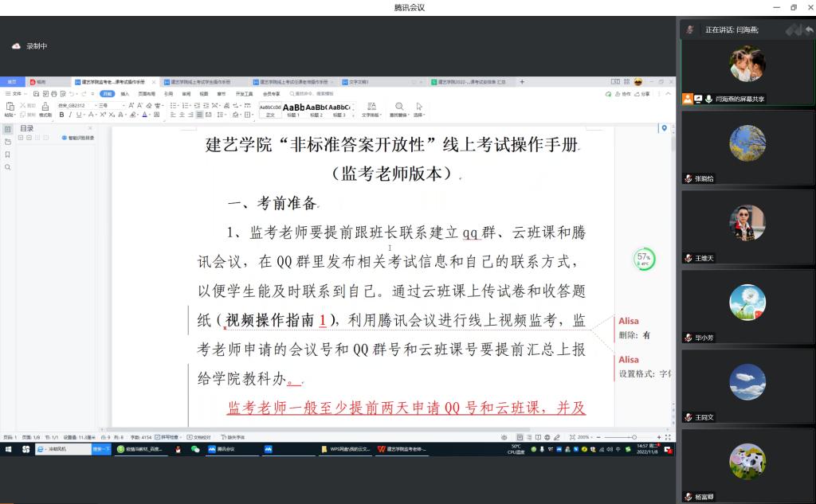
Task: Select participant 张晓怡's video thumbnail
Action: click(747, 147)
